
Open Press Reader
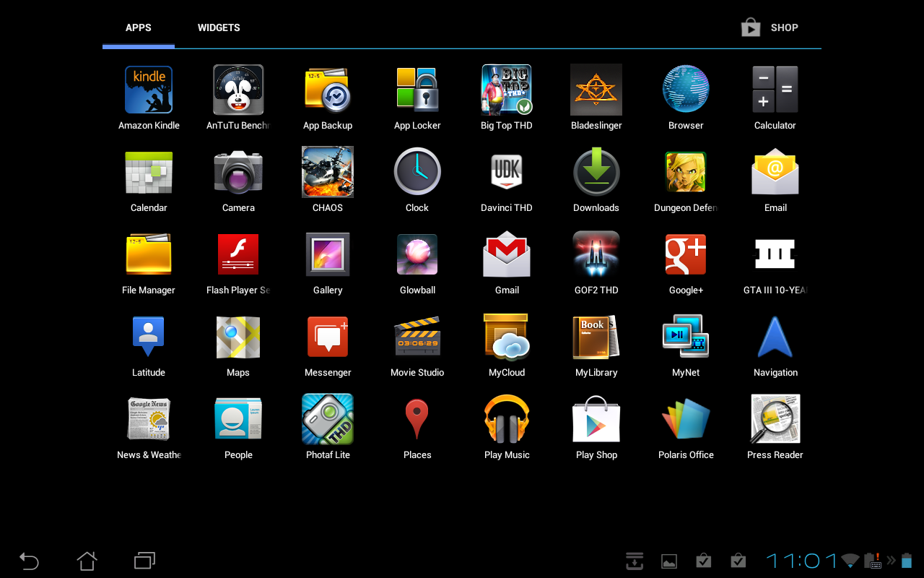click(x=775, y=419)
